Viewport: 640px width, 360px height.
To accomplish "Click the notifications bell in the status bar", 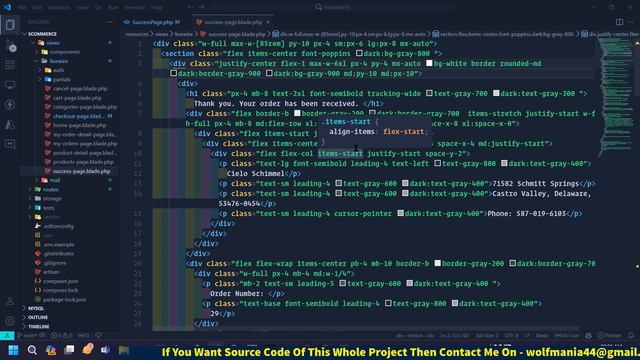I will coord(631,336).
